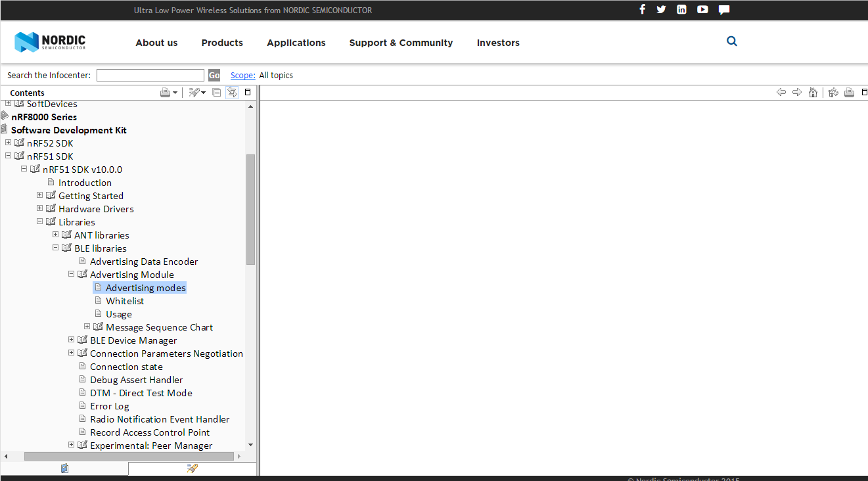Click Search Topic icon in Contents toolbar
The height and width of the screenshot is (481, 868).
pyautogui.click(x=194, y=93)
